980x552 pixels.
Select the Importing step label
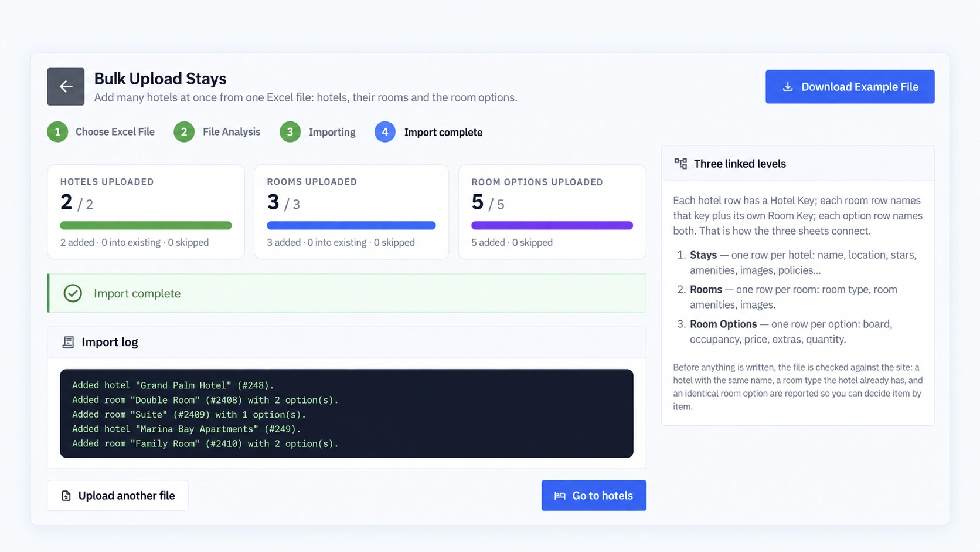click(x=332, y=132)
